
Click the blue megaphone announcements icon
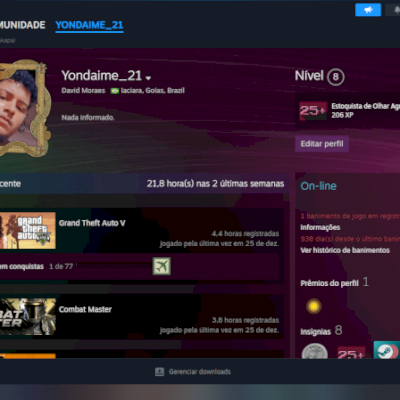[x=368, y=10]
